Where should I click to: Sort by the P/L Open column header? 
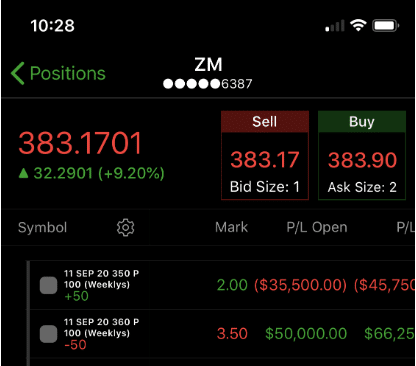pos(317,227)
